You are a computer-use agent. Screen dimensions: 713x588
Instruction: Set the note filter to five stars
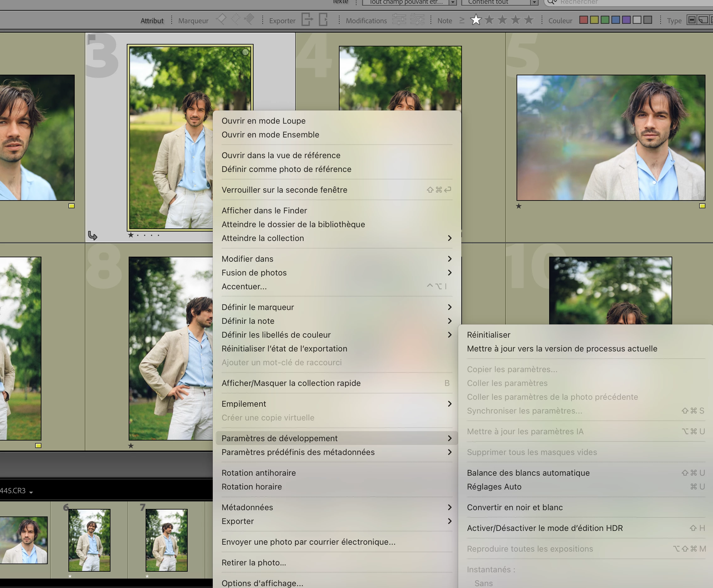(x=528, y=20)
